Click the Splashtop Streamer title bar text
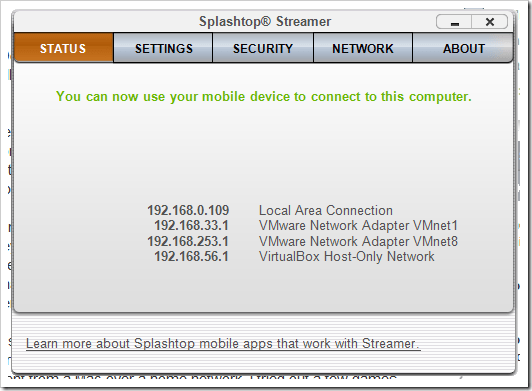Screen dimensions: 532x391 (x=265, y=21)
